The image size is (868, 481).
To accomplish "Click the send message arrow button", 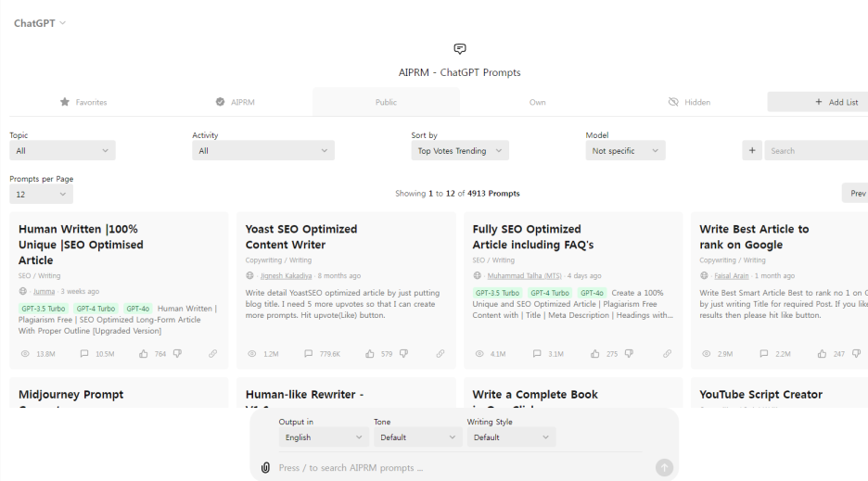I will pyautogui.click(x=664, y=468).
